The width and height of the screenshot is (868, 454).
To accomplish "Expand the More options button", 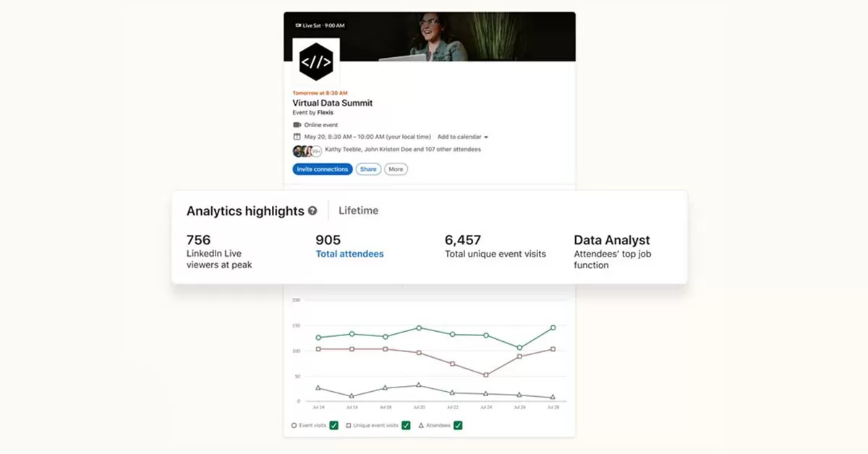I will tap(396, 169).
